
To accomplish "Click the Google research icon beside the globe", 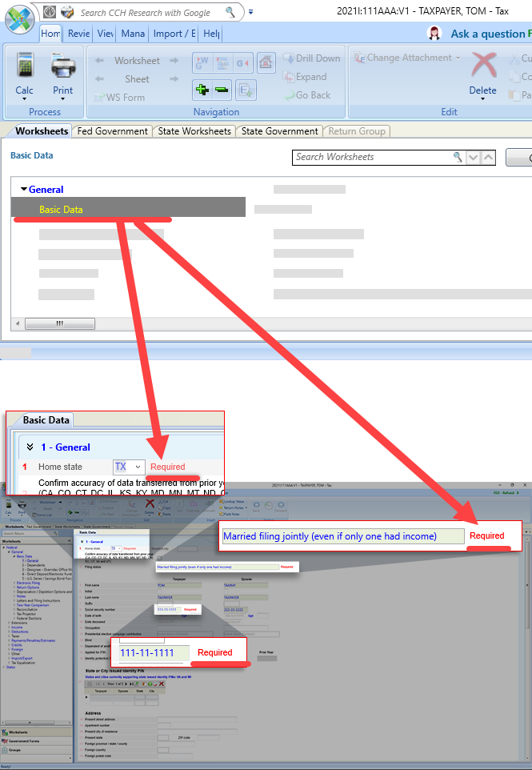I will pyautogui.click(x=67, y=12).
